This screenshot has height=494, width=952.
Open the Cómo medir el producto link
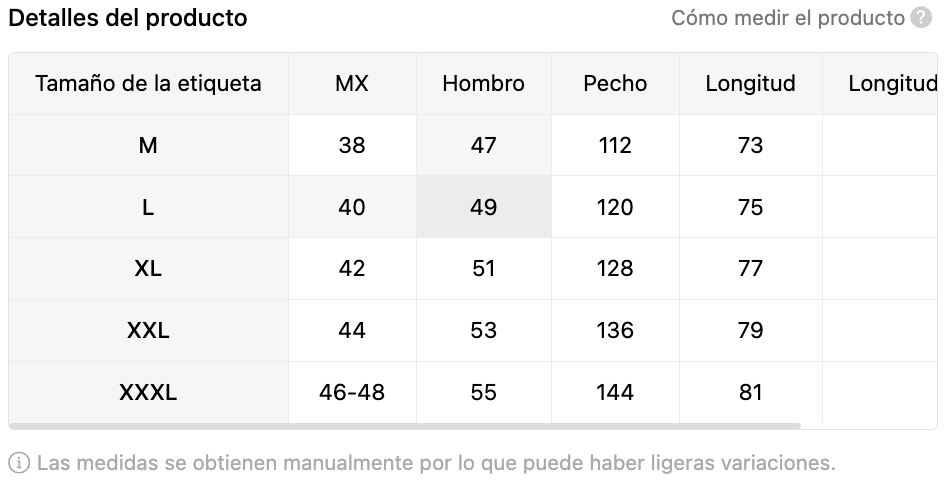tap(787, 18)
